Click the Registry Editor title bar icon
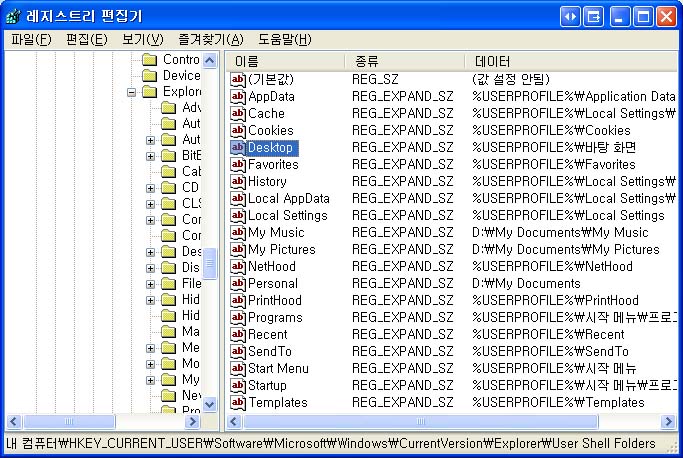Screen dimensions: 683x458 13,17
